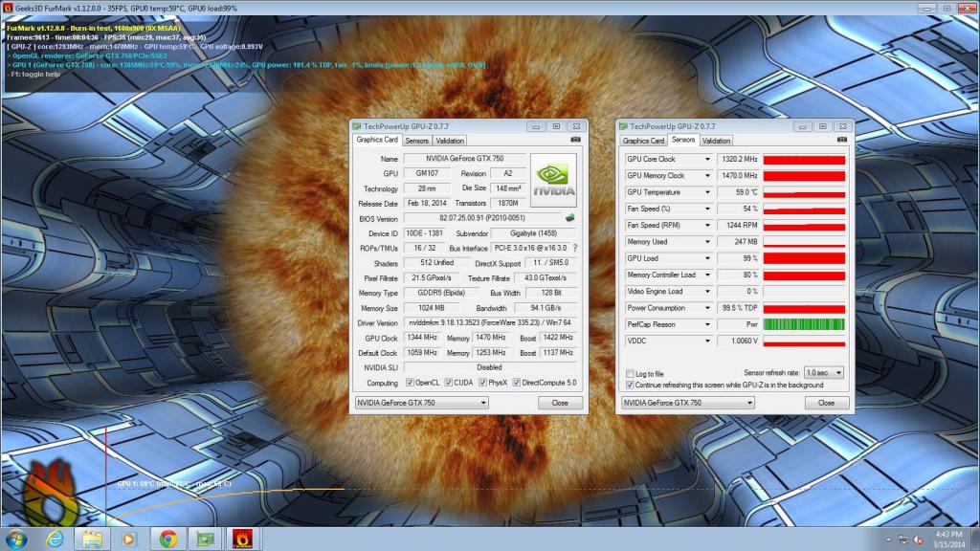Screen dimensions: 980x551
Task: Open the GPU selector in the left GPU-Z window
Action: click(x=422, y=403)
